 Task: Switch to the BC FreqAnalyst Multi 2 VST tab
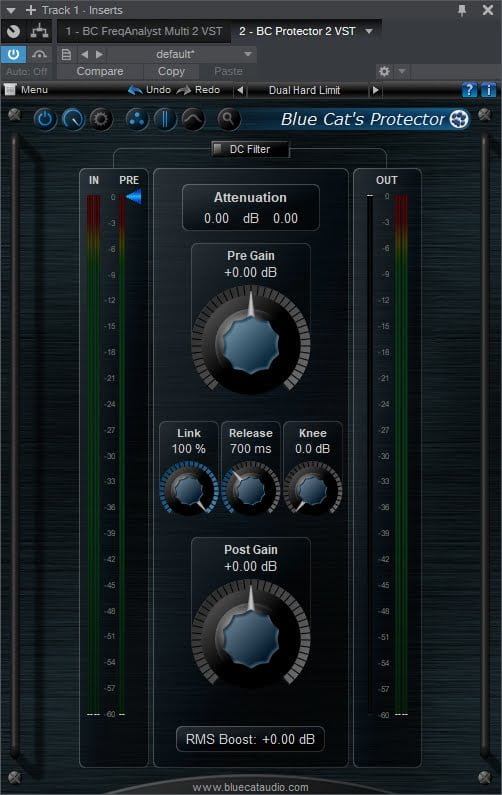click(144, 31)
